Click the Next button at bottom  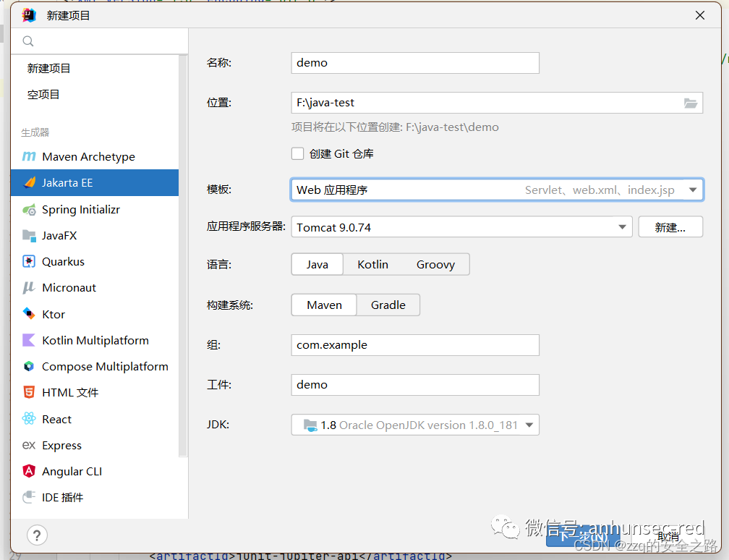583,535
